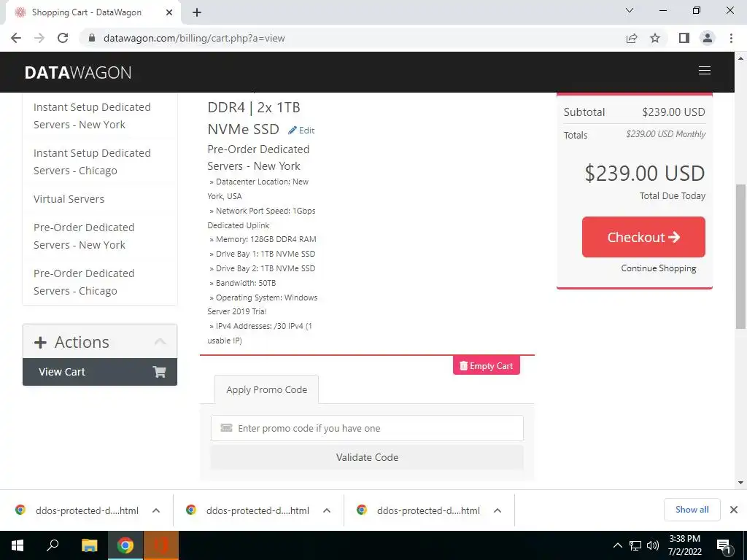Open Windows taskbar search
This screenshot has width=747, height=560.
coord(53,545)
